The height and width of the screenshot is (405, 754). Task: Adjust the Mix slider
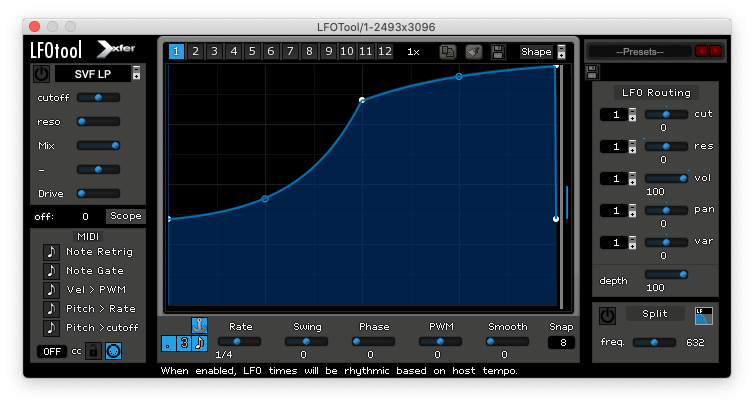pyautogui.click(x=98, y=145)
